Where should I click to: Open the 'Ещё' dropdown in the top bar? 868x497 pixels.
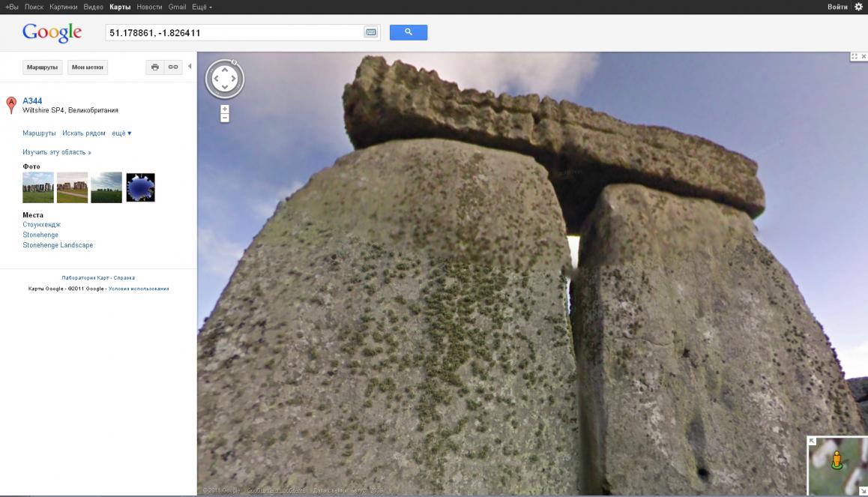[x=202, y=7]
